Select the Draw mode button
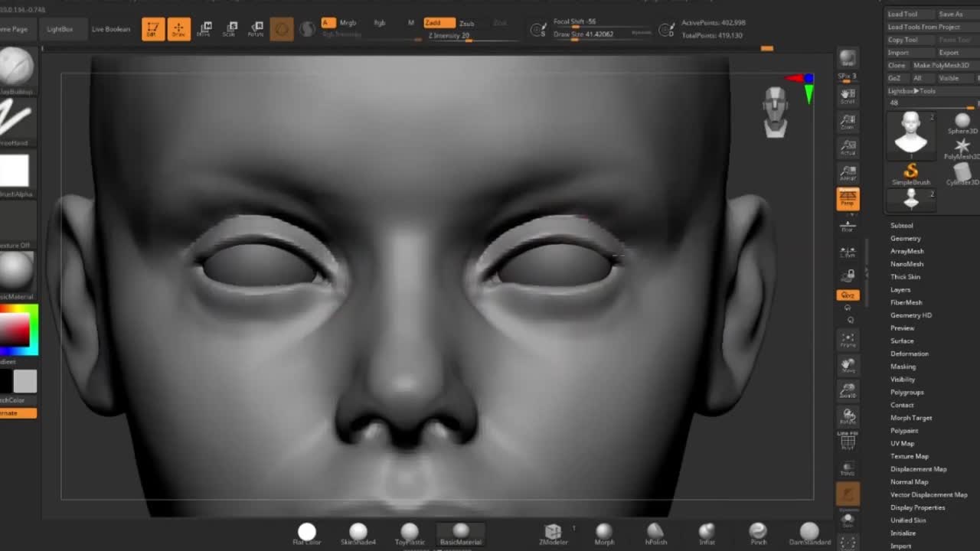The image size is (980, 551). tap(178, 29)
